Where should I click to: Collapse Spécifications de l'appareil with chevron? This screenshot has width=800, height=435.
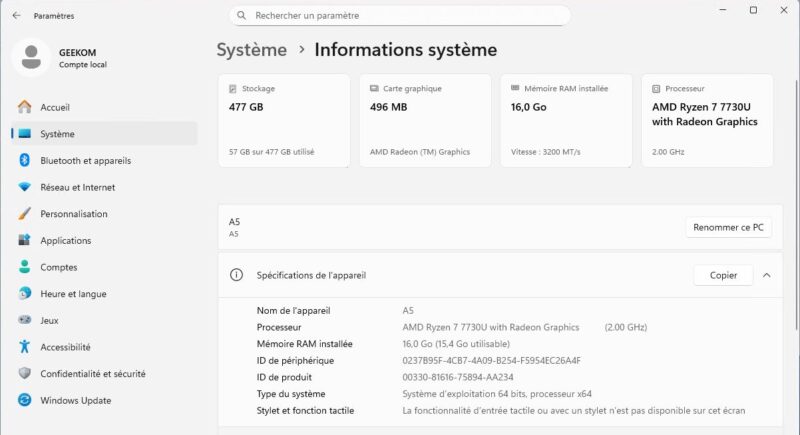click(x=766, y=275)
